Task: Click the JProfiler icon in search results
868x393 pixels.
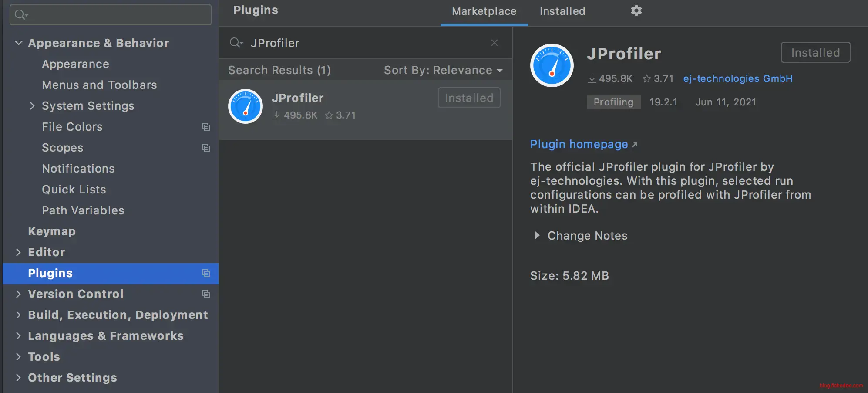Action: [x=246, y=106]
